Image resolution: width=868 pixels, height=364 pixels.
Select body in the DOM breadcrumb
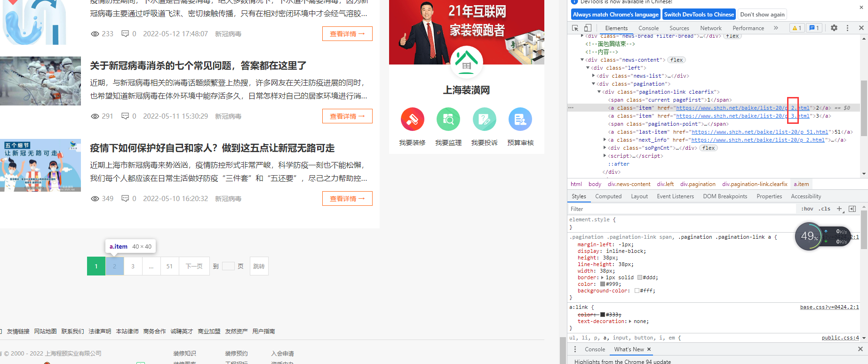point(595,184)
